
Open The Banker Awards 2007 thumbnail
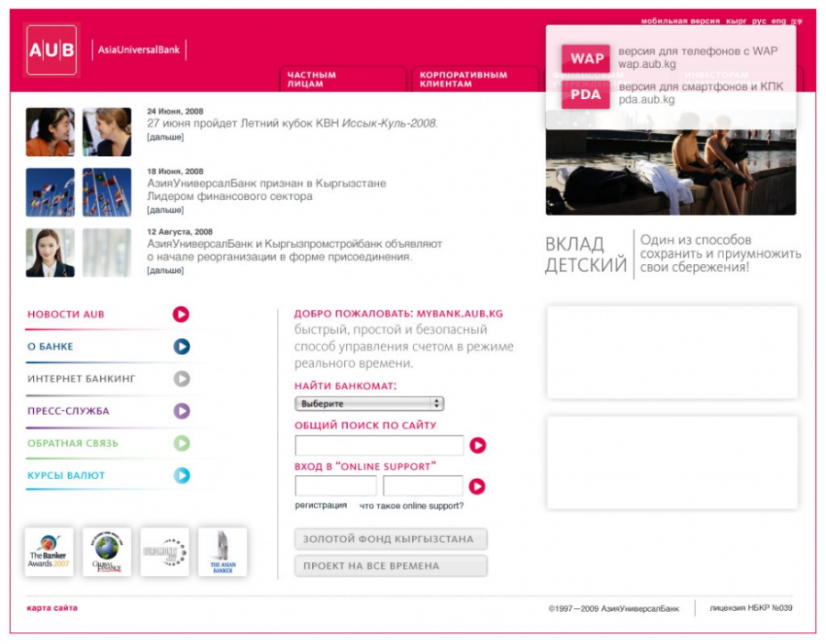point(49,552)
